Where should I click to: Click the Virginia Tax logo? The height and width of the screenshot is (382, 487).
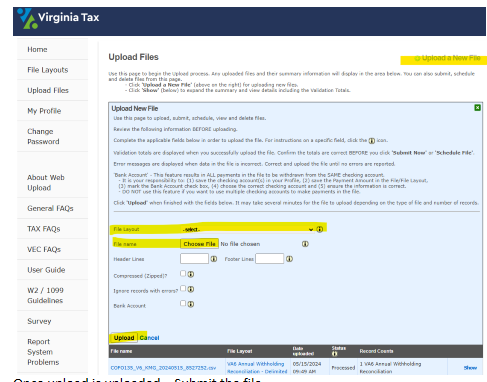pos(59,18)
